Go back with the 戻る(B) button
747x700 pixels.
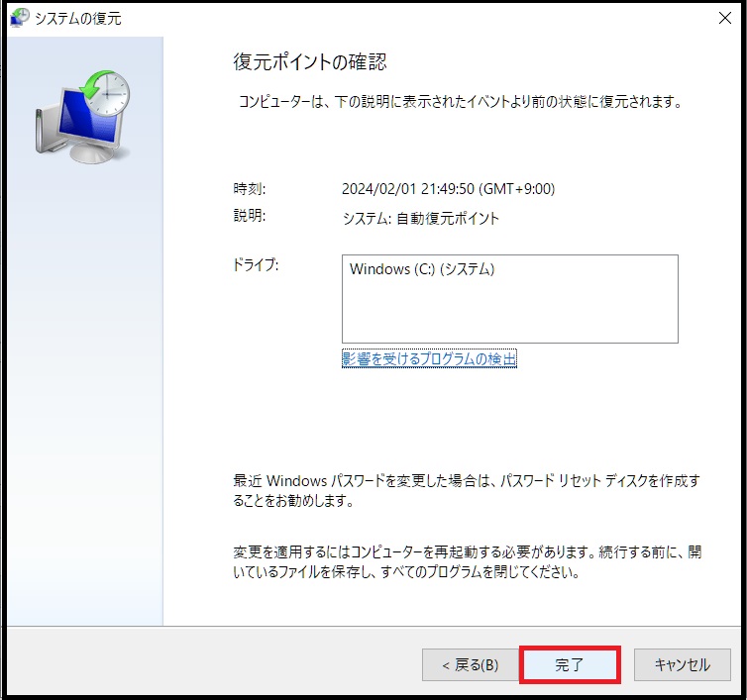470,664
